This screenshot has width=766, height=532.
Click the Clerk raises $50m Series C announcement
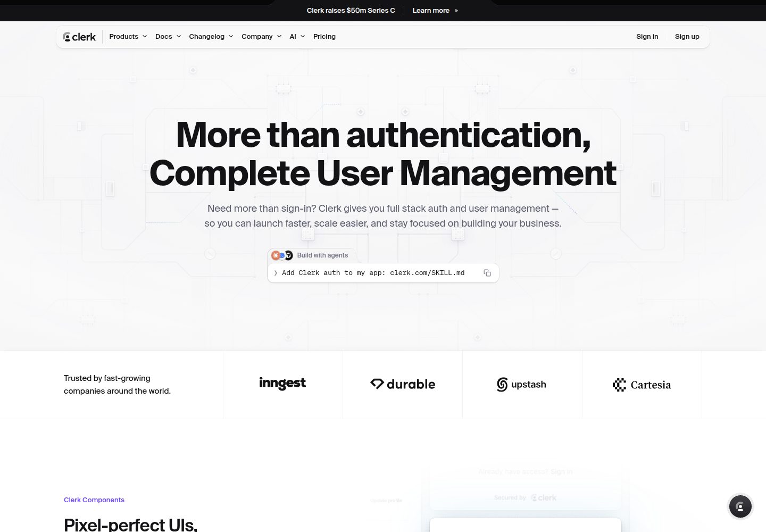point(351,11)
